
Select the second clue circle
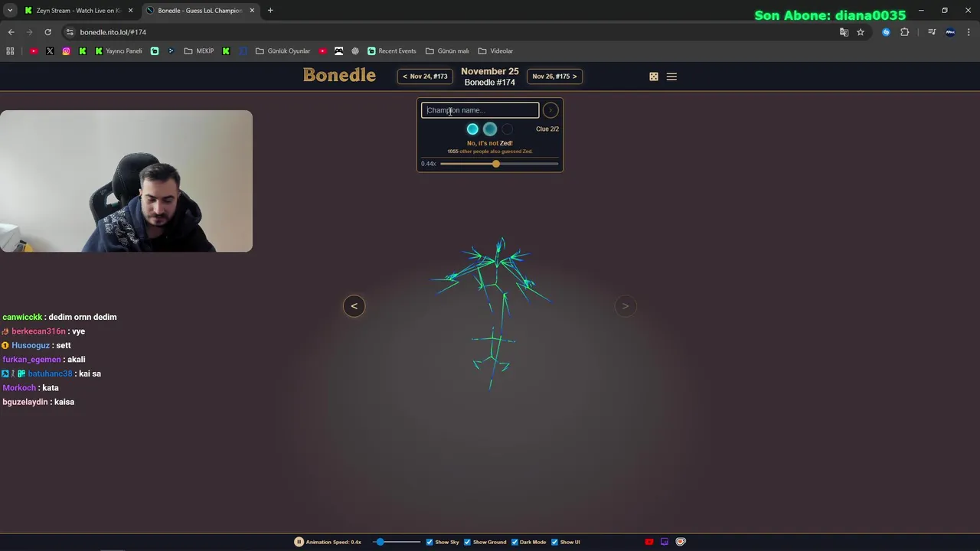pos(490,129)
